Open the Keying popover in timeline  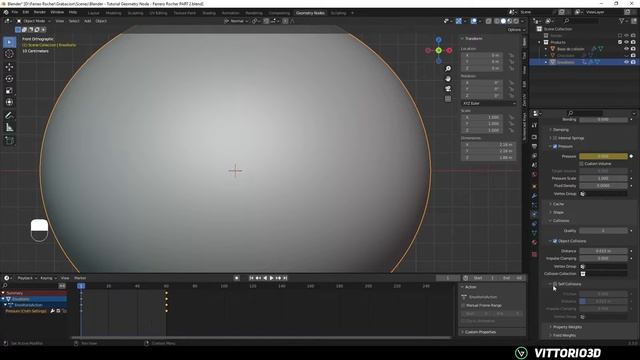(48, 278)
